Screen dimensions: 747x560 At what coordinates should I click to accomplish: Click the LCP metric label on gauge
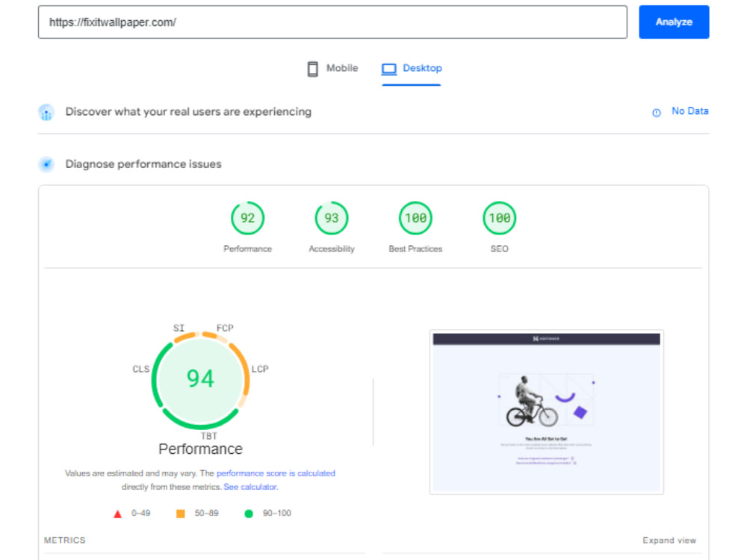pyautogui.click(x=260, y=369)
